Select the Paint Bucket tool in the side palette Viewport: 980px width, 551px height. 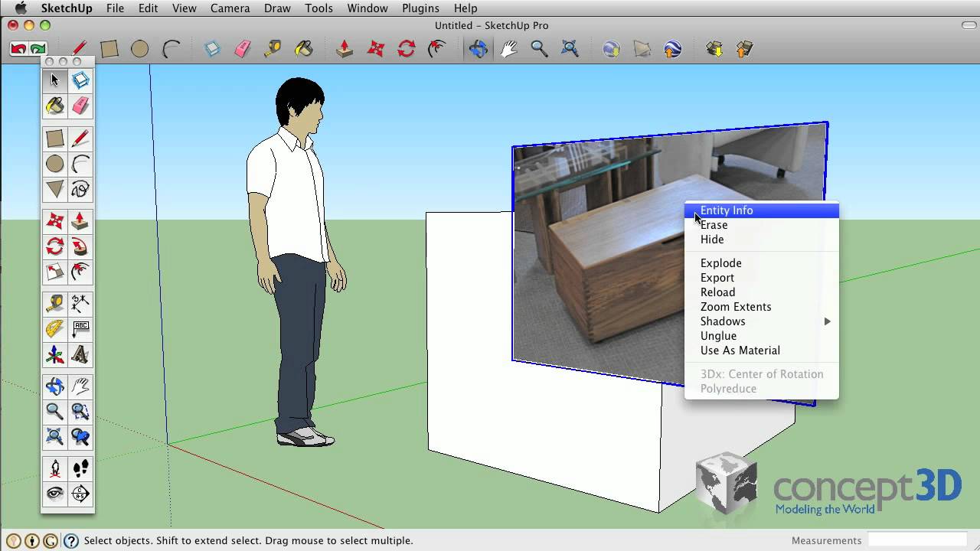click(x=55, y=106)
